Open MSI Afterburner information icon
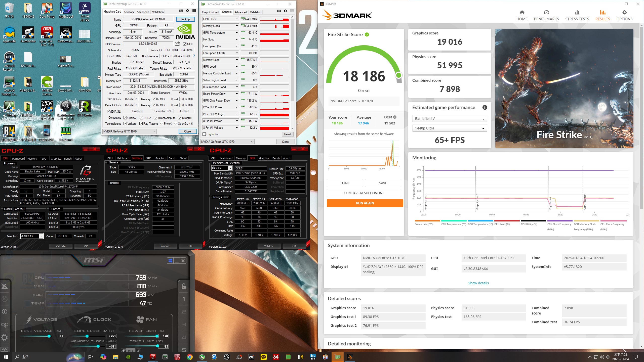 tap(5, 312)
